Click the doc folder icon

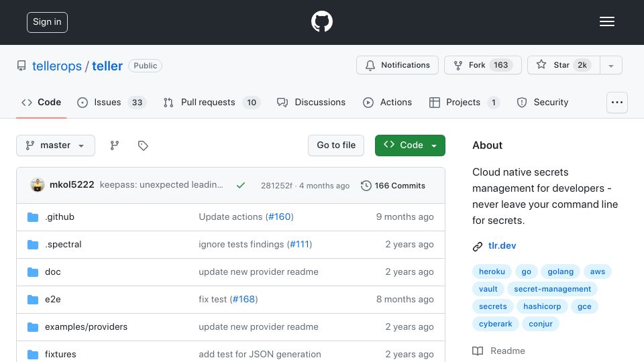click(x=33, y=272)
